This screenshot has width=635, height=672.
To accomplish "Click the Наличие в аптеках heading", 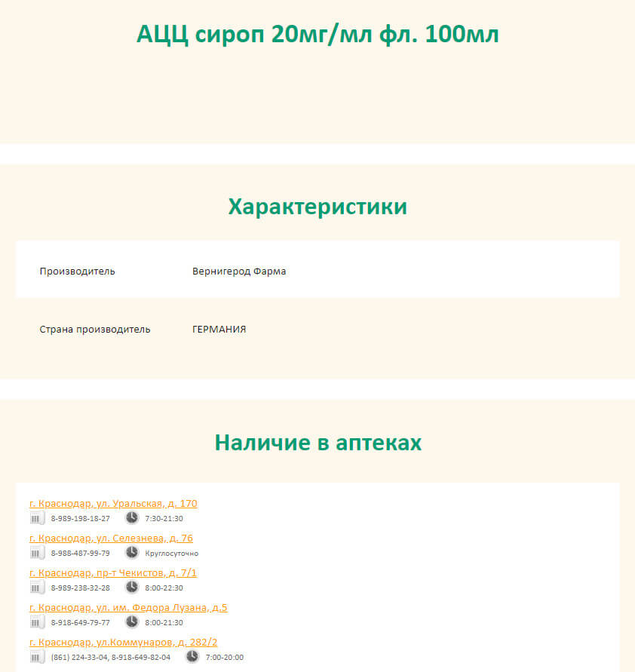I will tap(317, 443).
